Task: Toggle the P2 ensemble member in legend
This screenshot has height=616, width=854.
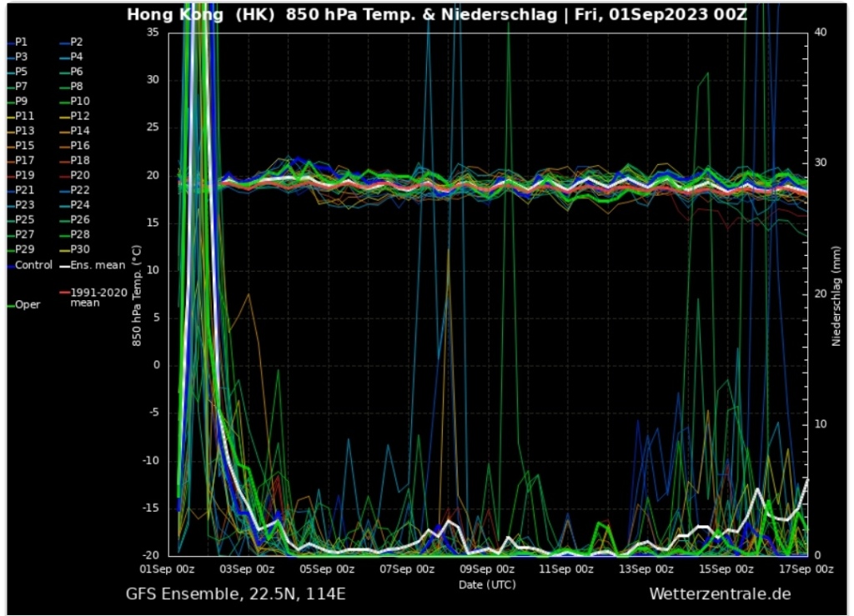Action: (76, 42)
